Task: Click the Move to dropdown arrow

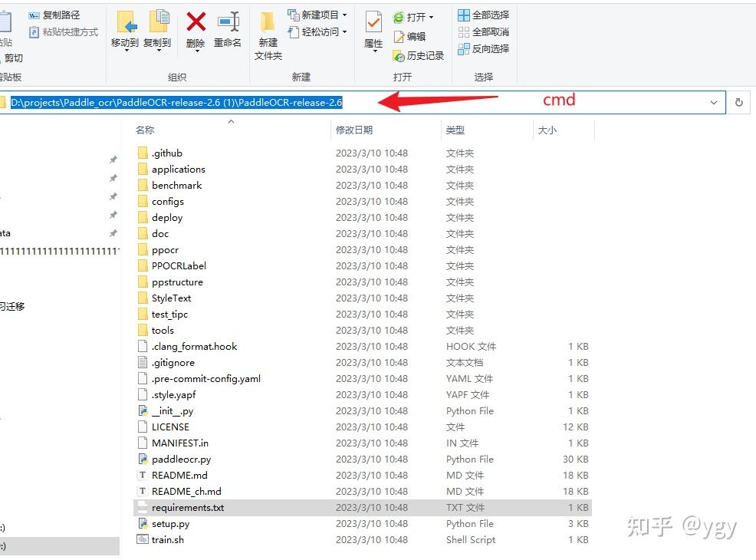Action: point(127,51)
